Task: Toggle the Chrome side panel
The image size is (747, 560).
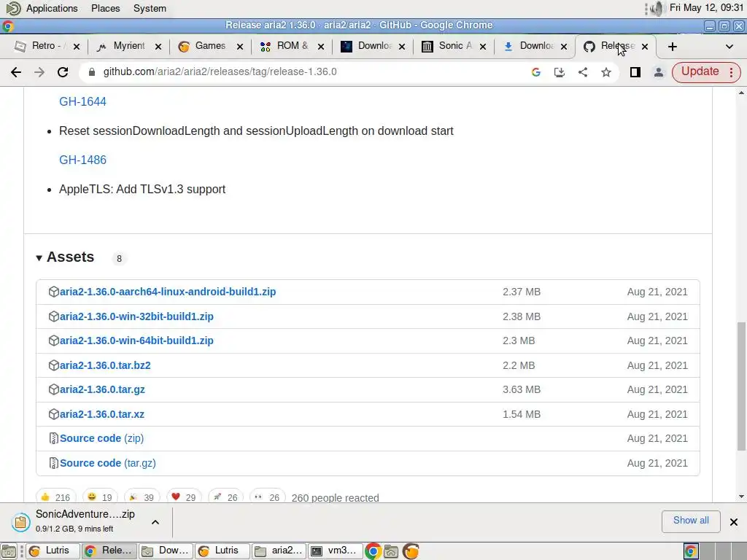Action: click(635, 72)
